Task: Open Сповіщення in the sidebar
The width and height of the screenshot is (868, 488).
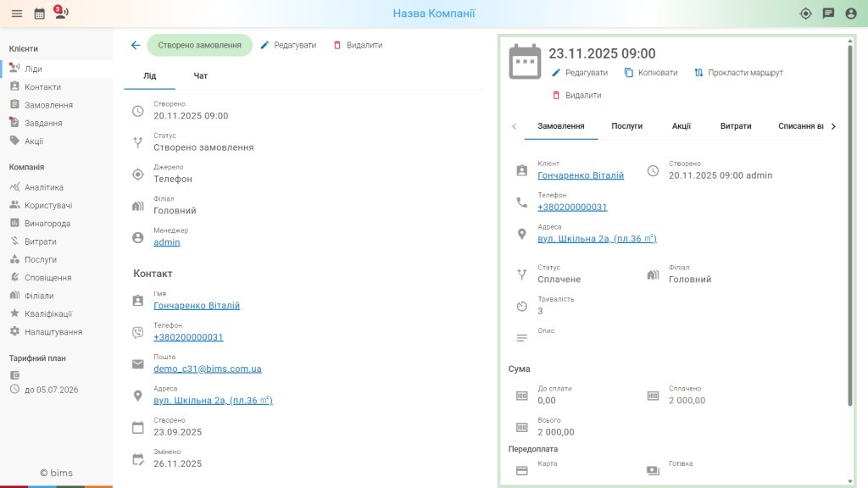Action: click(57, 278)
